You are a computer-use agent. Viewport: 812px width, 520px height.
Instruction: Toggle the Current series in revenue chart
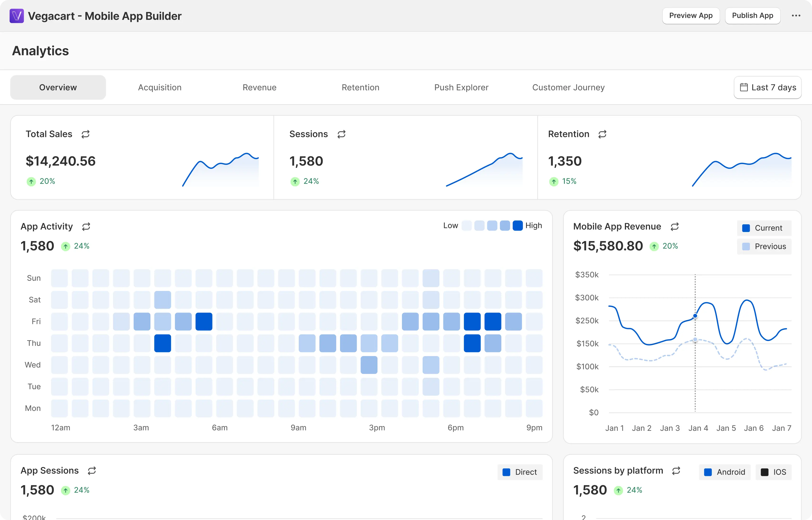(764, 228)
